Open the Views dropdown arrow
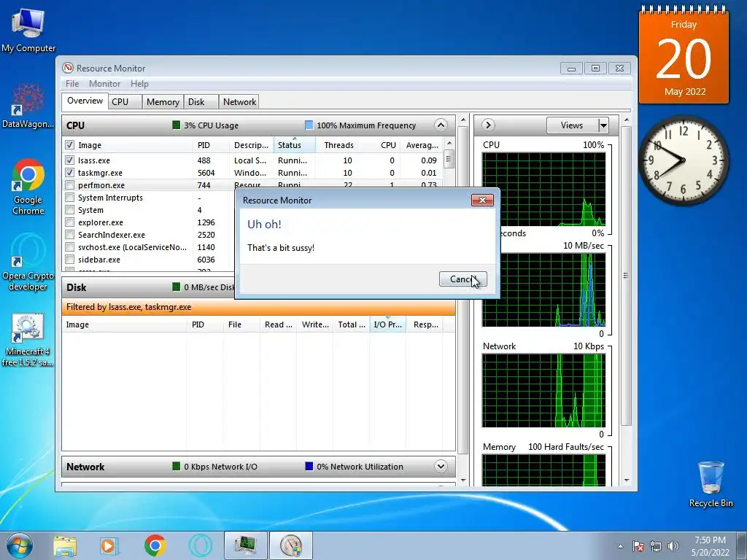Image resolution: width=747 pixels, height=560 pixels. click(x=603, y=125)
